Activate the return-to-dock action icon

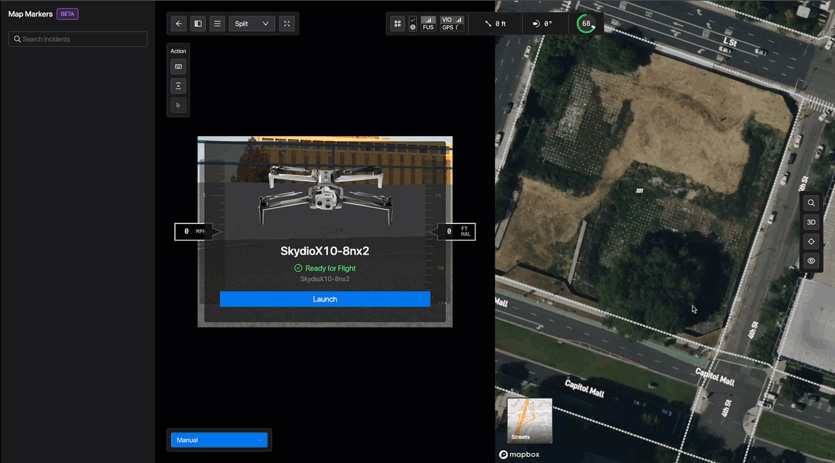178,86
